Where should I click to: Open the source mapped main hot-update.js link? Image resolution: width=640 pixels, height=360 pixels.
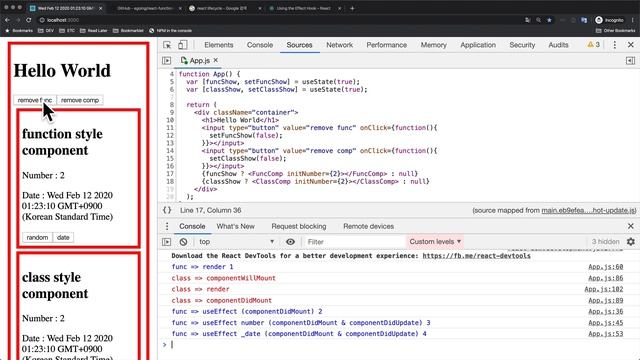(589, 210)
